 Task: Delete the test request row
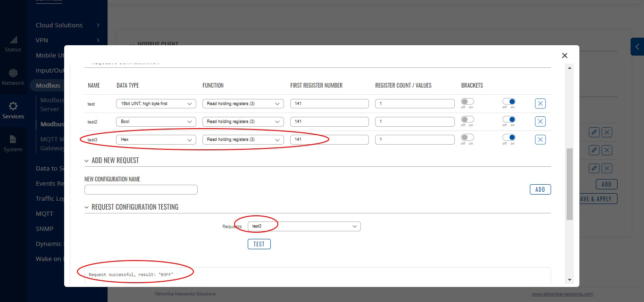[x=540, y=104]
